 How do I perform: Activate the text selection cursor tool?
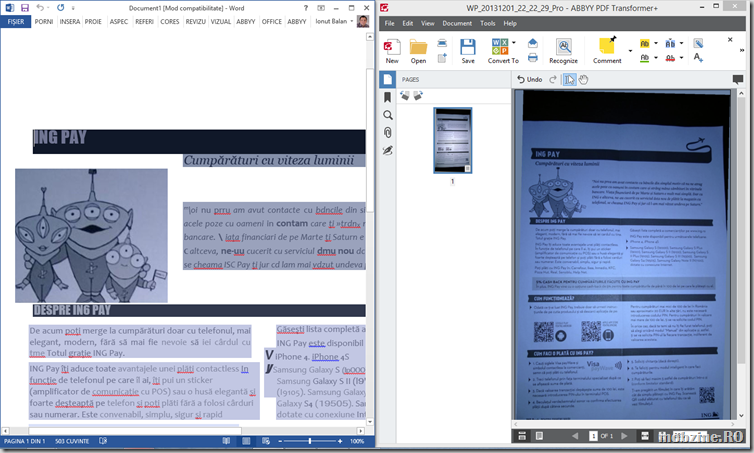point(569,79)
